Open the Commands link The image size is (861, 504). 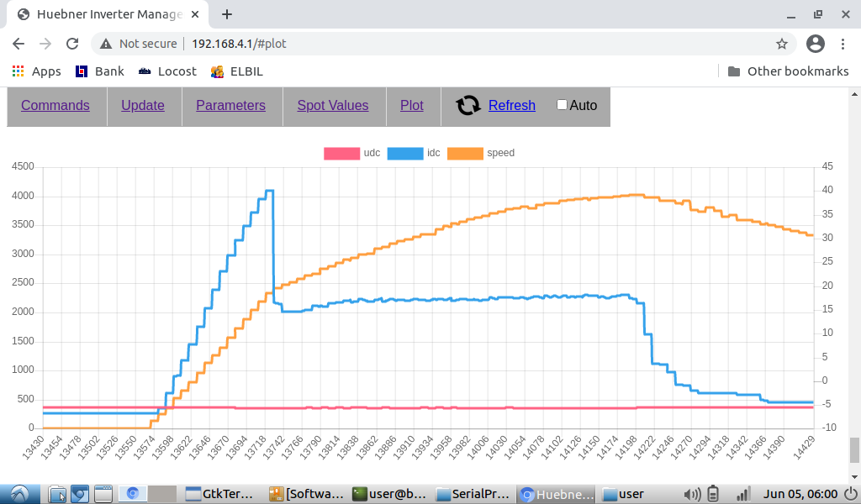click(x=55, y=105)
